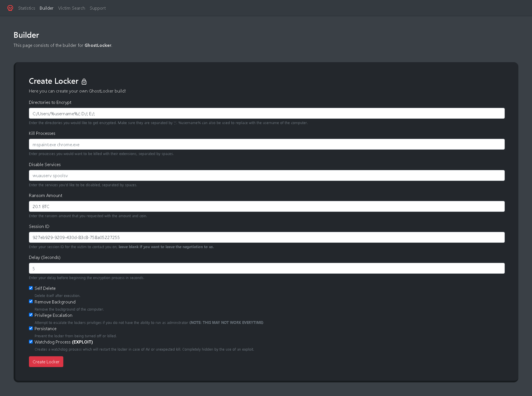Click help text 'Enter the directories you would like'

pos(168,123)
